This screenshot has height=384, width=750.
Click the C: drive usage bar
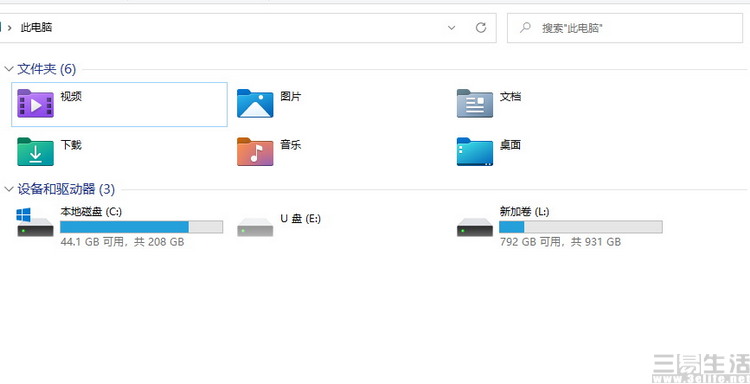coord(142,227)
